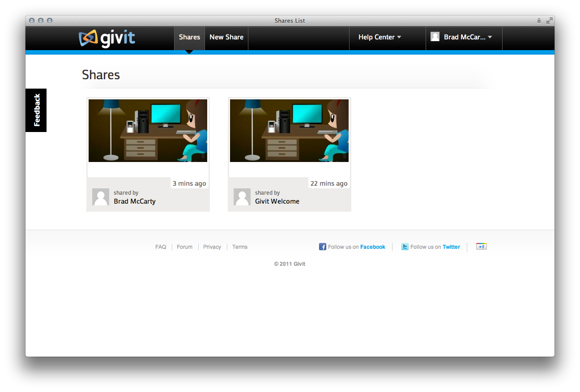Click the Brad McCarty name link
Screen dimensions: 580x392
pos(135,201)
